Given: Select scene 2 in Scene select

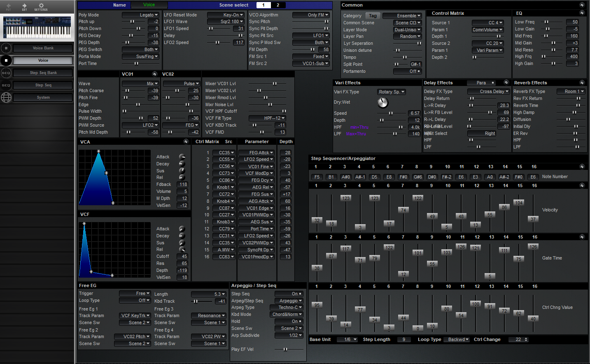Looking at the screenshot, I should [278, 5].
